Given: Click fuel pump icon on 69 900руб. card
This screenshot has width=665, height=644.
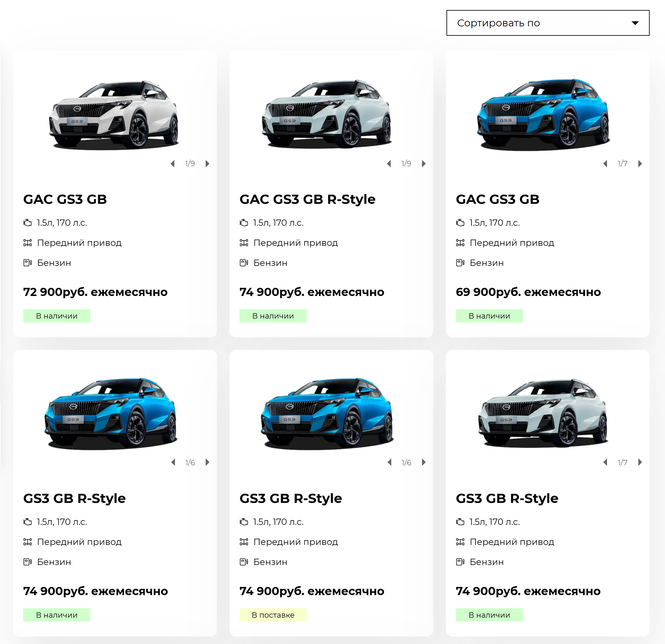Looking at the screenshot, I should pos(460,263).
